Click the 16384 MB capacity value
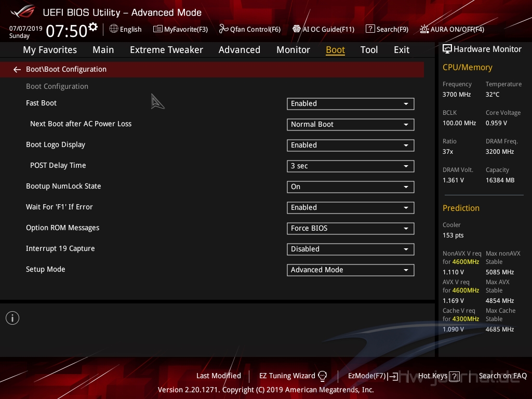Viewport: 532px width, 399px height. point(500,180)
